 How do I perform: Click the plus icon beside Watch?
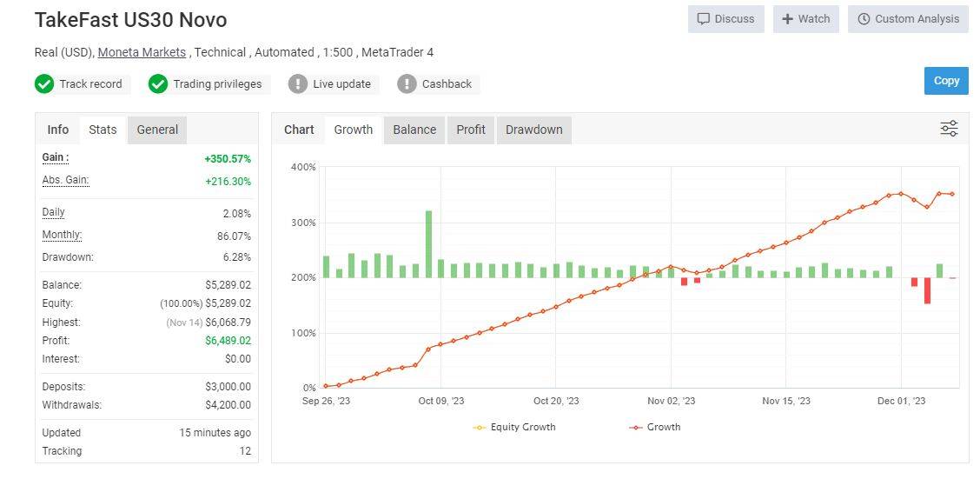pos(787,19)
